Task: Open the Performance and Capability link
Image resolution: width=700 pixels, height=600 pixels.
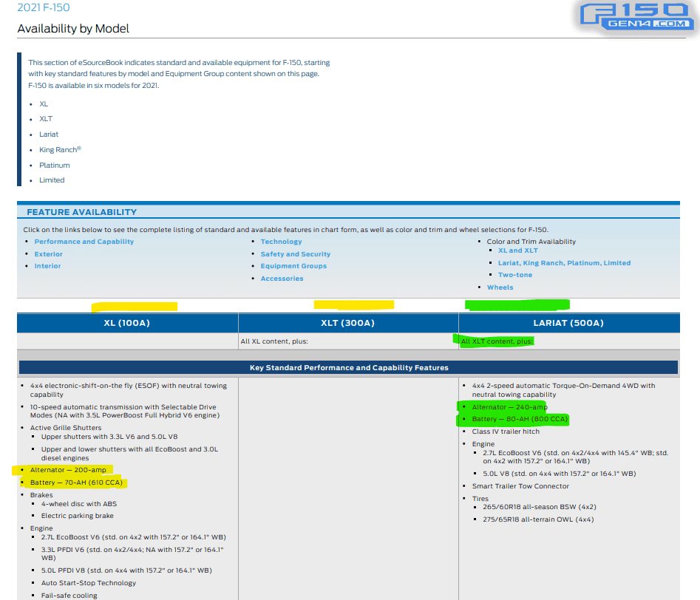Action: point(84,242)
